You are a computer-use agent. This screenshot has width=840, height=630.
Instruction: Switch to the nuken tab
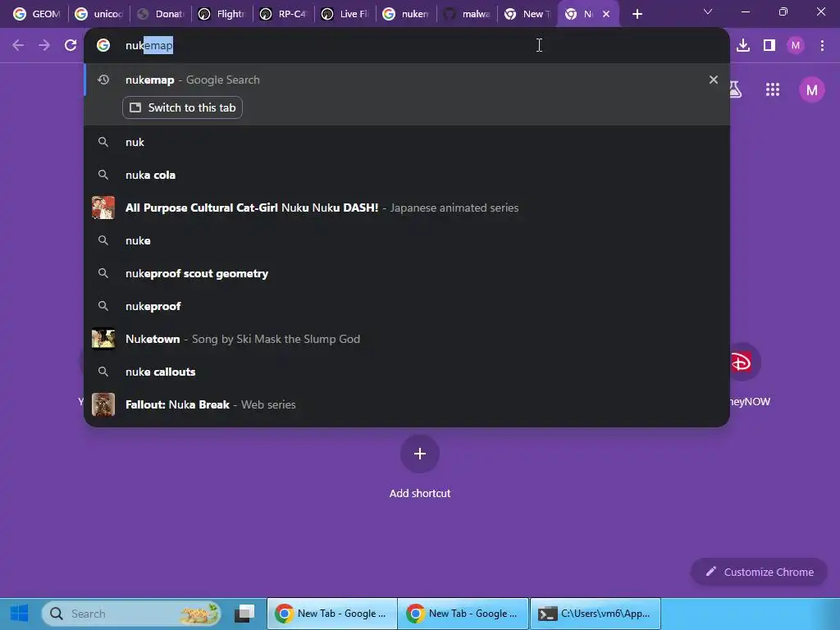(x=407, y=14)
